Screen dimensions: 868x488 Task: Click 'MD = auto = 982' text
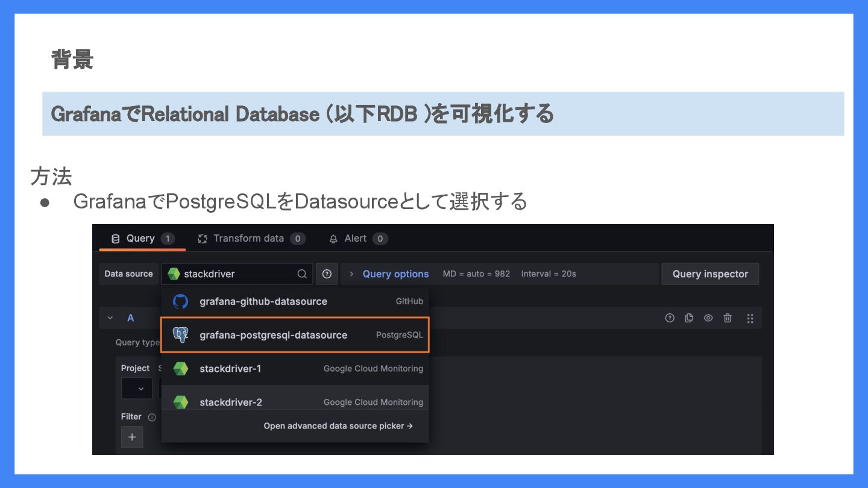coord(476,274)
